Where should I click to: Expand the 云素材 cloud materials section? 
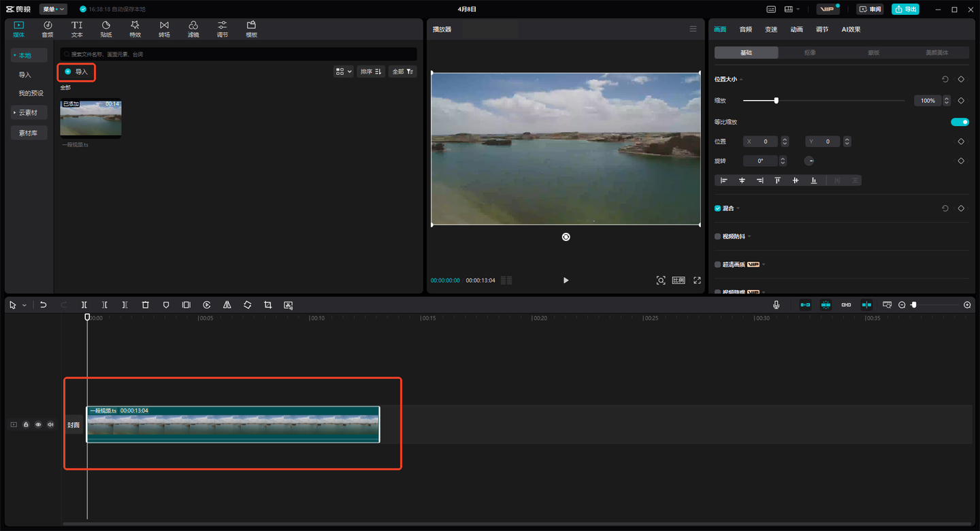(28, 112)
